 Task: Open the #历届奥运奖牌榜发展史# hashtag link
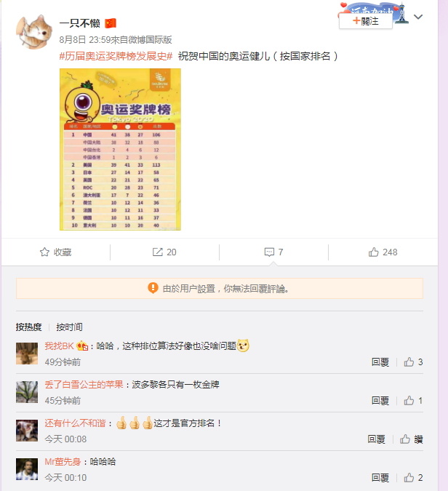(116, 56)
